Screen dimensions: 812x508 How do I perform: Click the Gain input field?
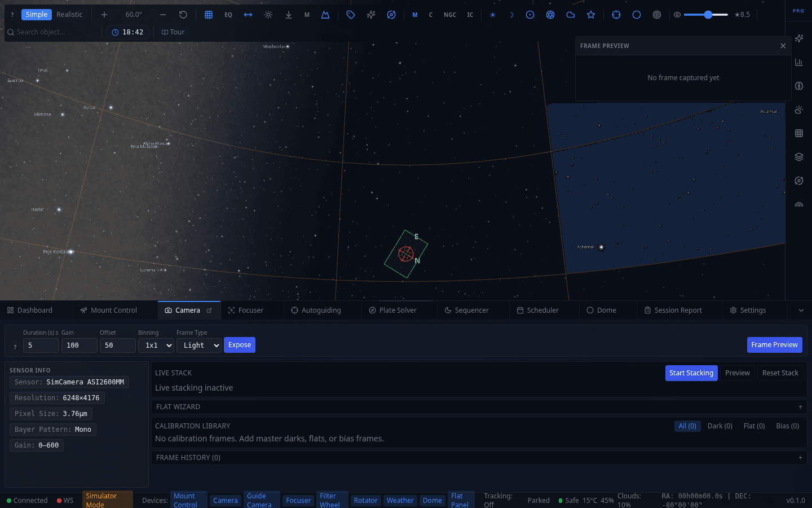pos(80,345)
